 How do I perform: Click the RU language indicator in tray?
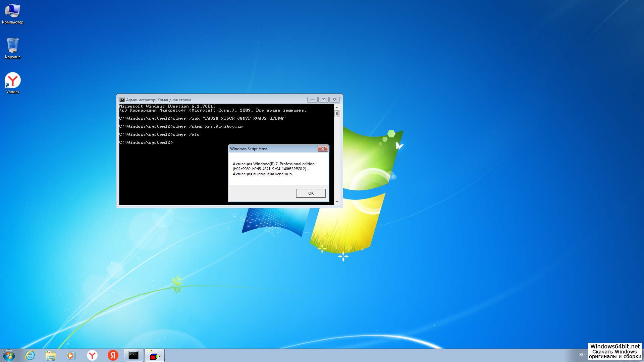(x=582, y=355)
